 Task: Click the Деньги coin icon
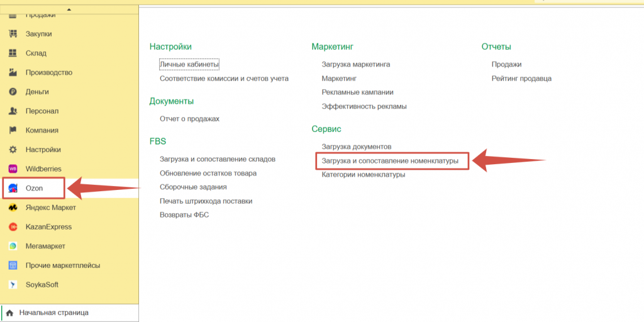click(x=13, y=92)
